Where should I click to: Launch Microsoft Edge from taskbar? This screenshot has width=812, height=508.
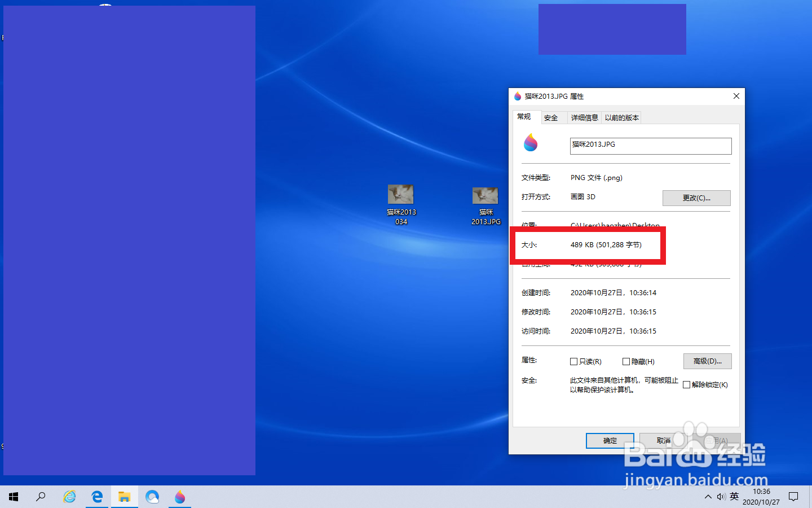(x=97, y=497)
